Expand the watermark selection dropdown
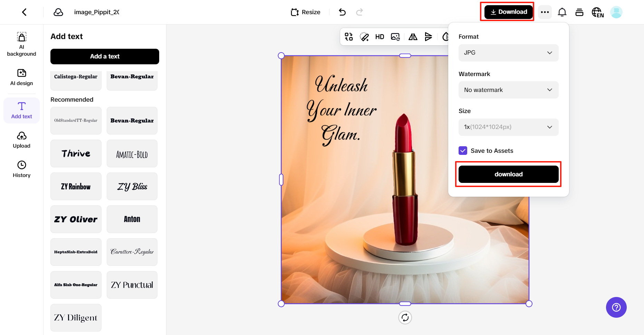The image size is (644, 335). coord(508,90)
